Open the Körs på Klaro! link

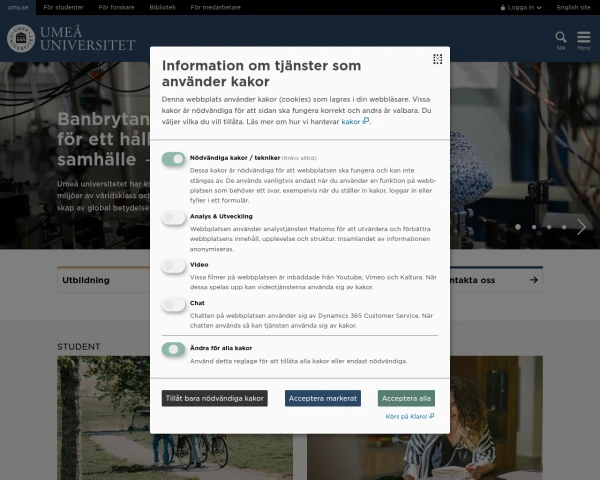click(409, 416)
